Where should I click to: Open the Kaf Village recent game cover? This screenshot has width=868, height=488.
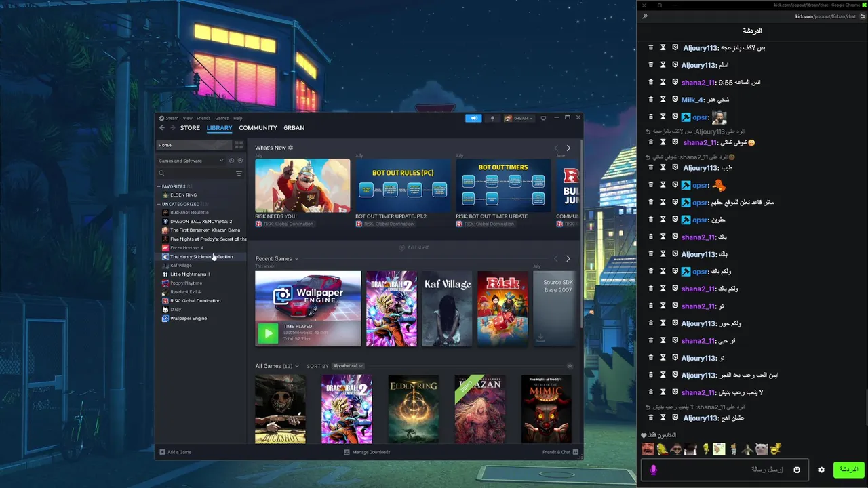(447, 309)
